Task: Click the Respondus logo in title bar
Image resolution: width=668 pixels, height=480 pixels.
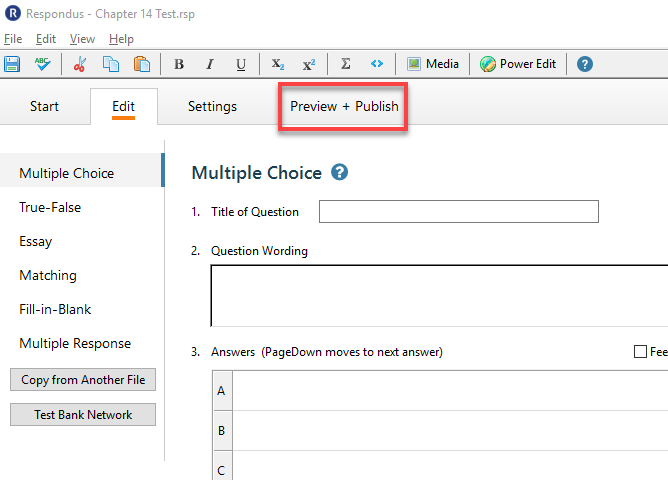Action: point(13,13)
